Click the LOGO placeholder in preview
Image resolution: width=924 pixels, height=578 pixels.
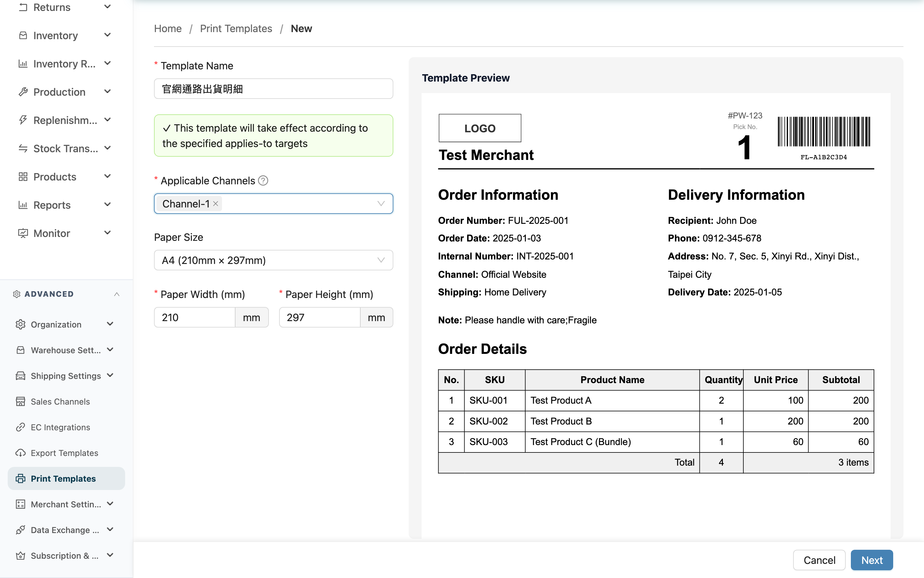coord(480,128)
